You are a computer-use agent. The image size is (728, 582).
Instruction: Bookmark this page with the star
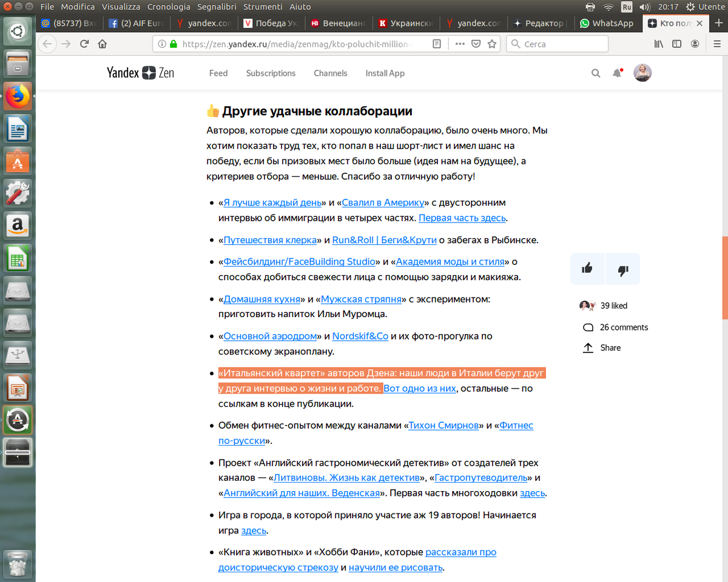click(492, 44)
